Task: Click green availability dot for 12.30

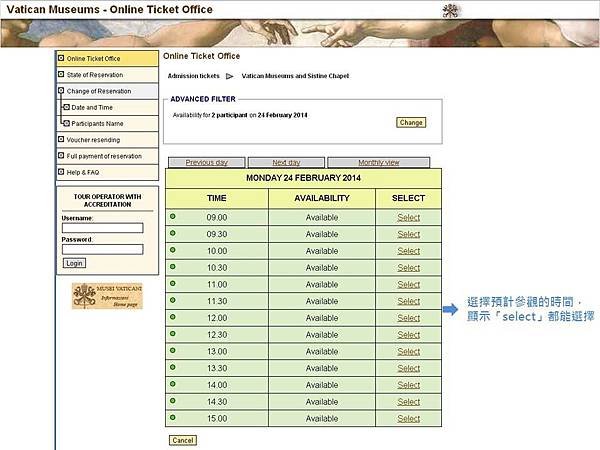Action: tap(173, 334)
